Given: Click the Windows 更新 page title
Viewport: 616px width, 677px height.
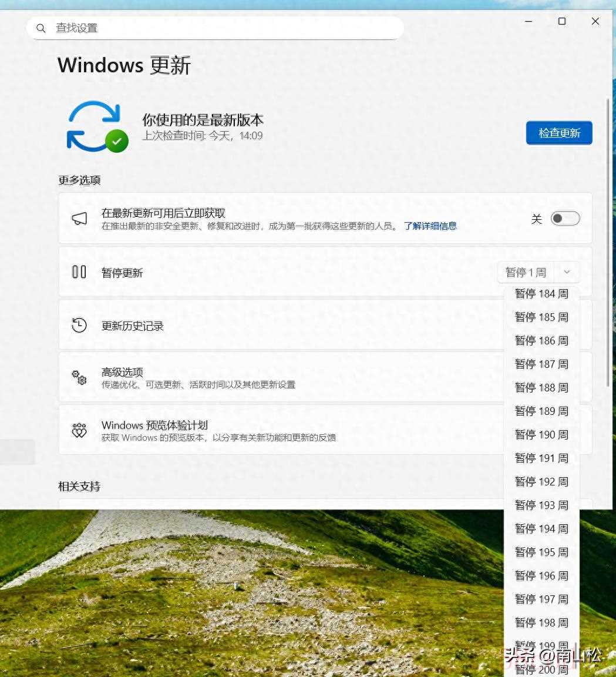Looking at the screenshot, I should pos(124,66).
